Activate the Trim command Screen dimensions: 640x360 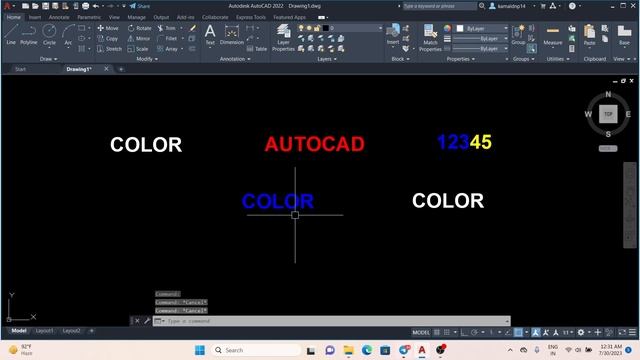[x=167, y=28]
